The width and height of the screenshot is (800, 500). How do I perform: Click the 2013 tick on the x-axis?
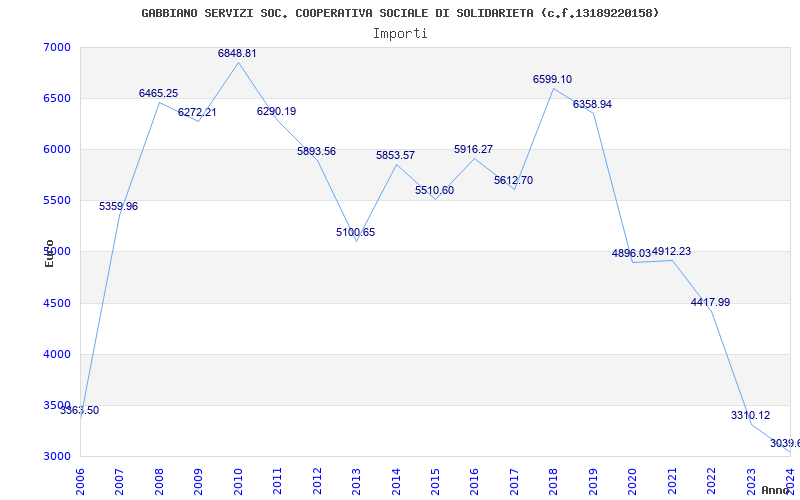pos(356,481)
